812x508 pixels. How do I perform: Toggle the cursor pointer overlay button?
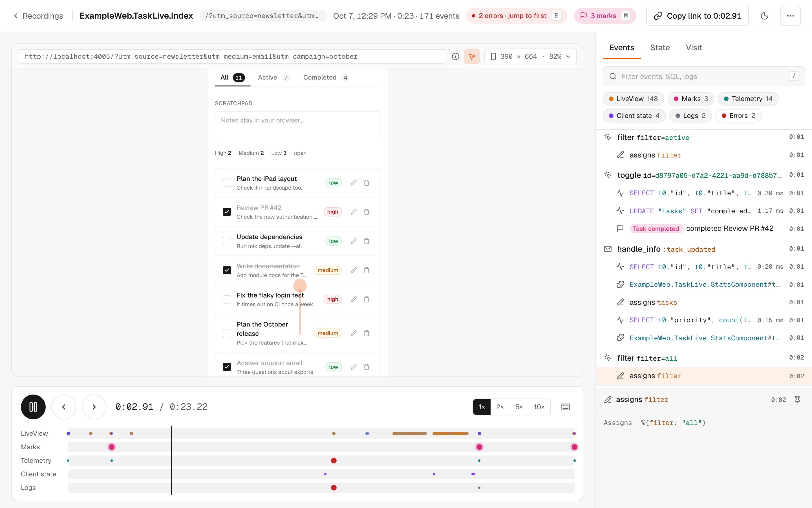click(x=472, y=56)
